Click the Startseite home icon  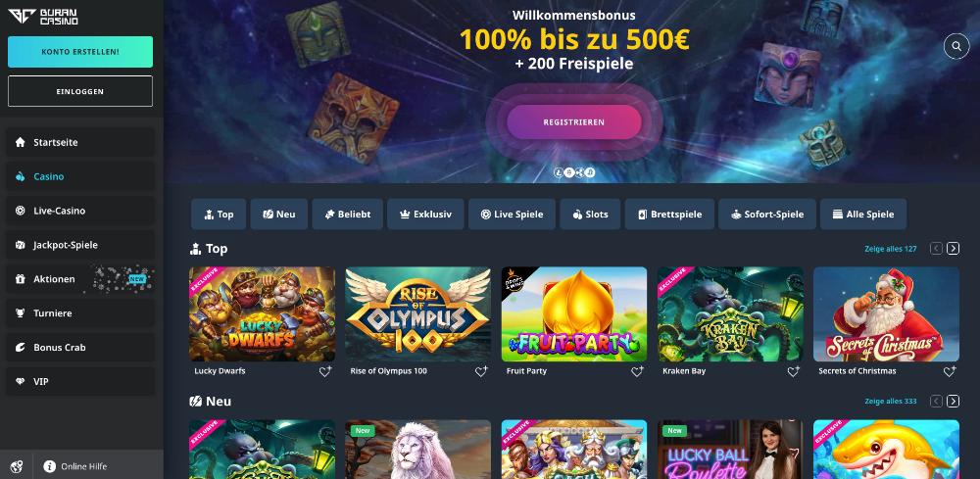pos(20,142)
